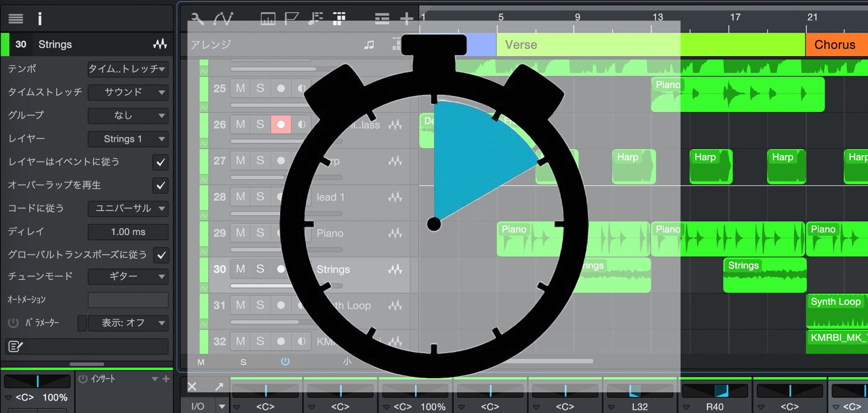Click the pan slider above R40
868x413 pixels.
[x=715, y=391]
